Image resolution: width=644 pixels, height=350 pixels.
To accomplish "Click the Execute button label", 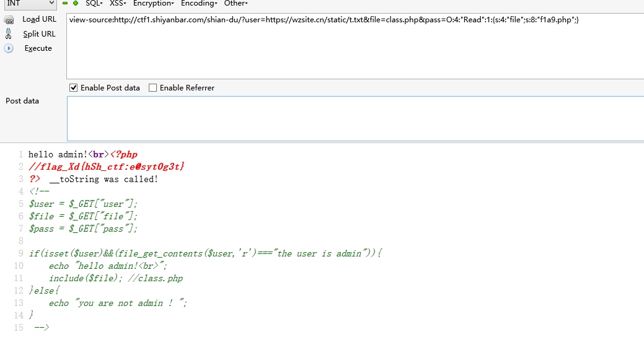I will coord(38,48).
